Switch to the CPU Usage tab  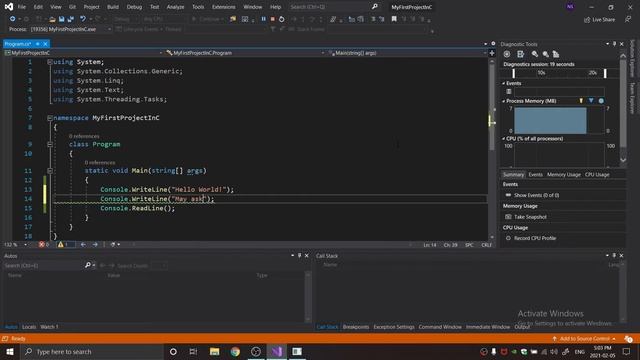coord(597,175)
